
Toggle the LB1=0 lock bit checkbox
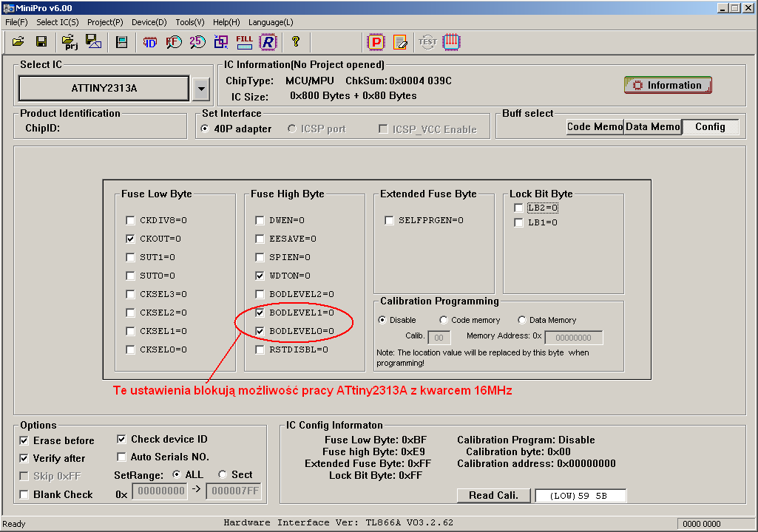pyautogui.click(x=518, y=222)
